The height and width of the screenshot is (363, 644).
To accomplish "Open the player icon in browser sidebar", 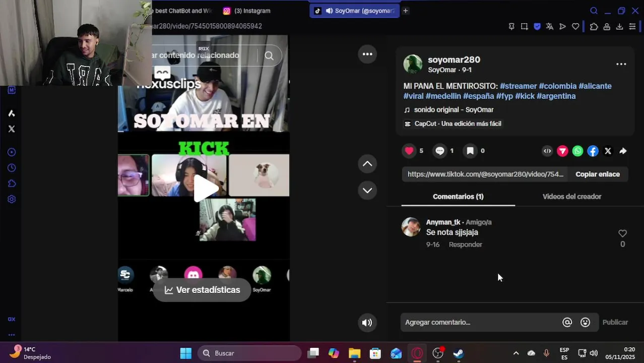I will (12, 152).
